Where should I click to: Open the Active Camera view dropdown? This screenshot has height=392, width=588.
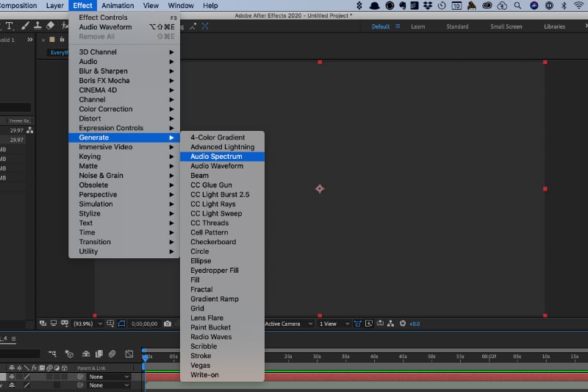288,324
